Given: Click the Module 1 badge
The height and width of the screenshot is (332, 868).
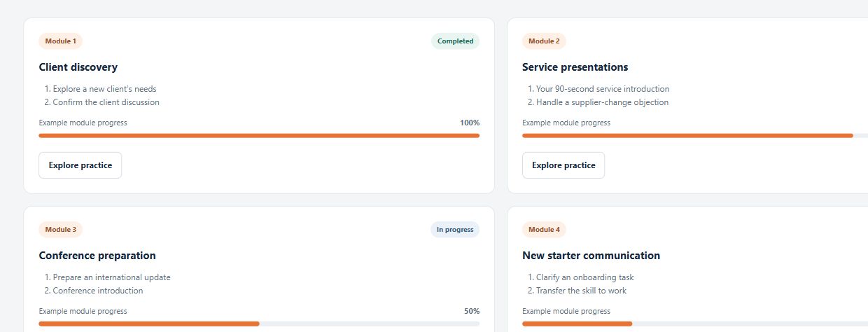Looking at the screenshot, I should (61, 41).
